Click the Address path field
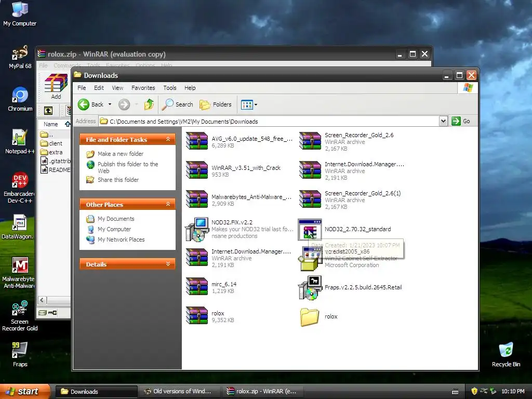 pos(269,121)
